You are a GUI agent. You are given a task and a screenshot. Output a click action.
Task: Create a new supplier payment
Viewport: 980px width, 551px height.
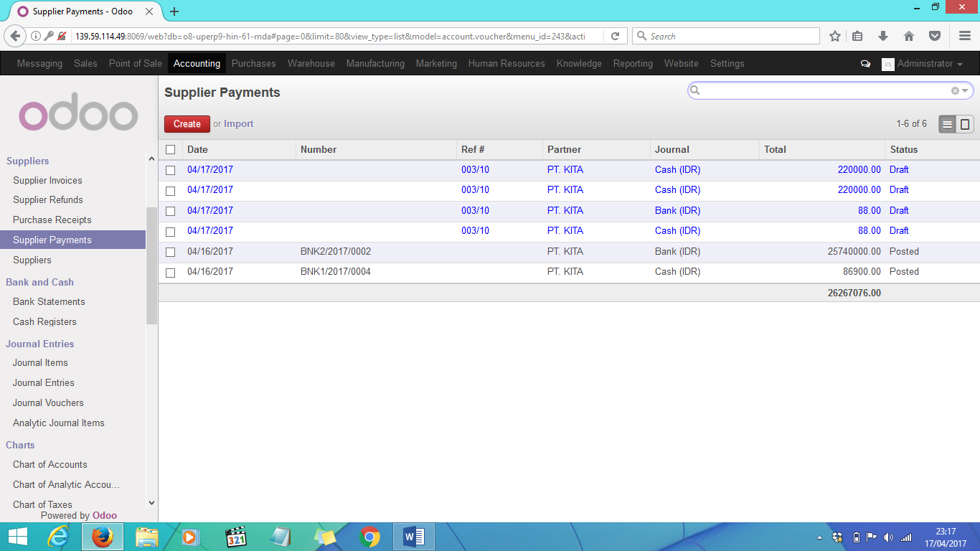187,124
